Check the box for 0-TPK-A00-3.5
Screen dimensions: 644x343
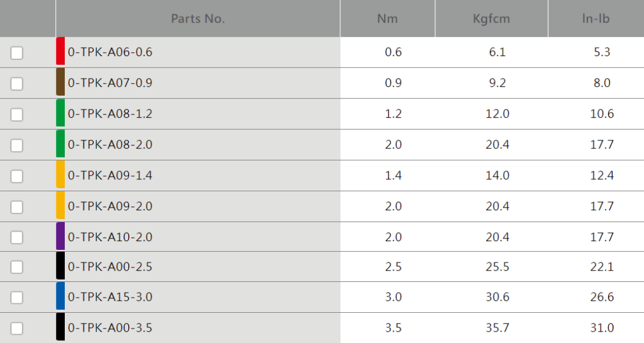17,328
